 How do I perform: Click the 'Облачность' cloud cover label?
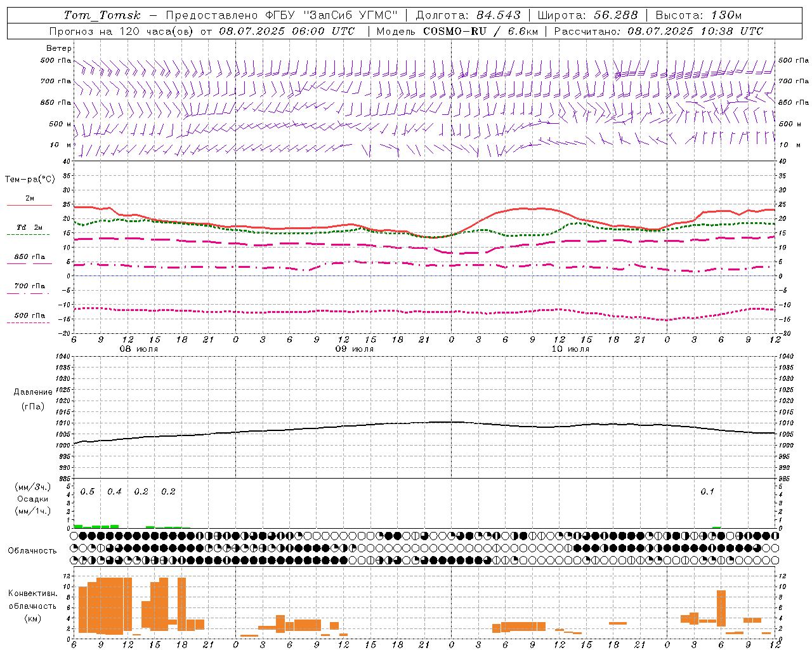coord(32,551)
